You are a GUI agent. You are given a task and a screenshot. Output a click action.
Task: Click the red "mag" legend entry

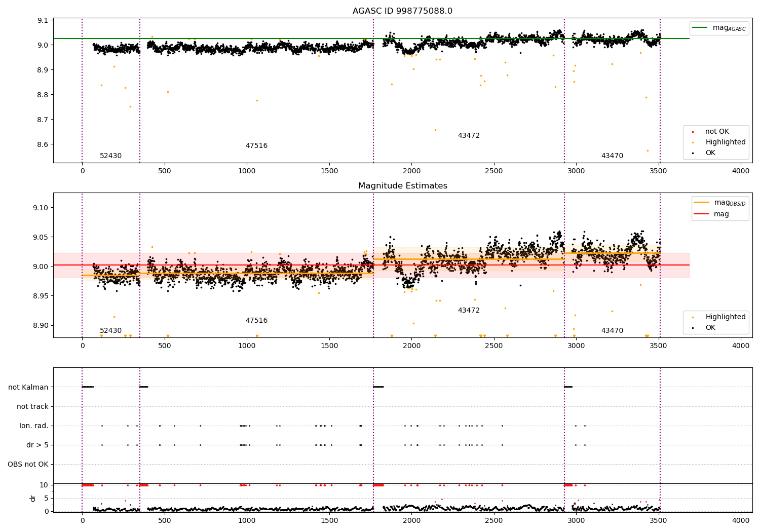click(x=712, y=214)
